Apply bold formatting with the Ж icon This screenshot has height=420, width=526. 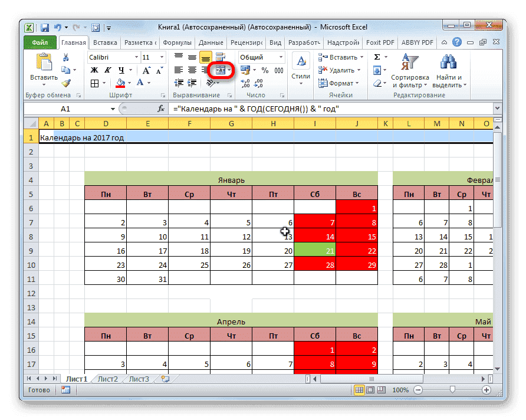(95, 70)
